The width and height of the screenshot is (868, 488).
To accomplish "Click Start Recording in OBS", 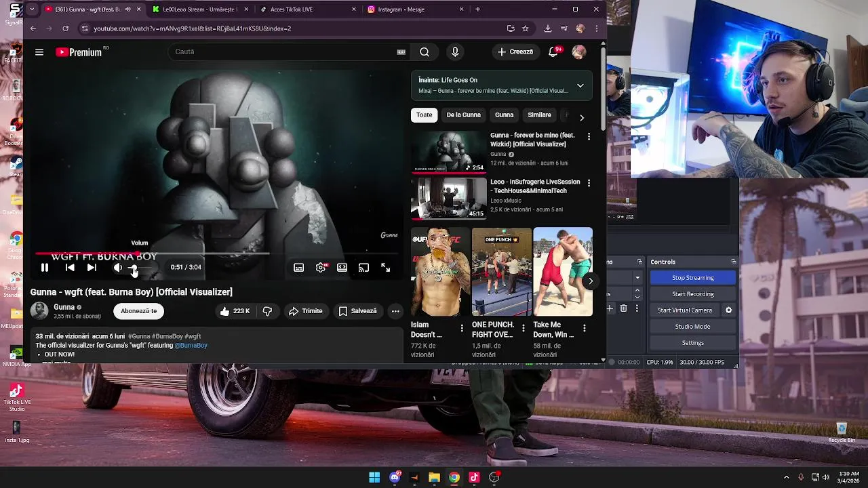I will coord(693,294).
